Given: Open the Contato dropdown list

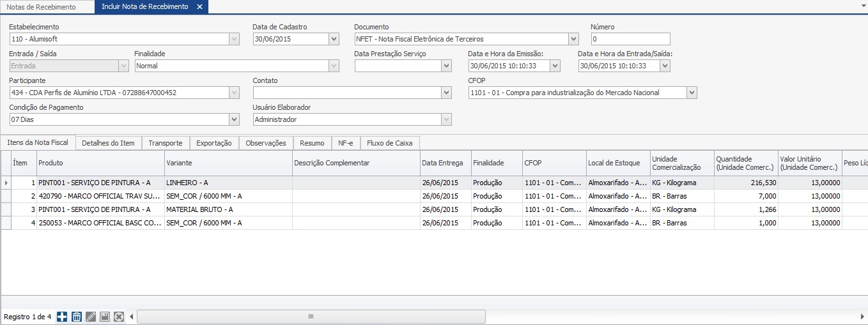Looking at the screenshot, I should coord(446,93).
